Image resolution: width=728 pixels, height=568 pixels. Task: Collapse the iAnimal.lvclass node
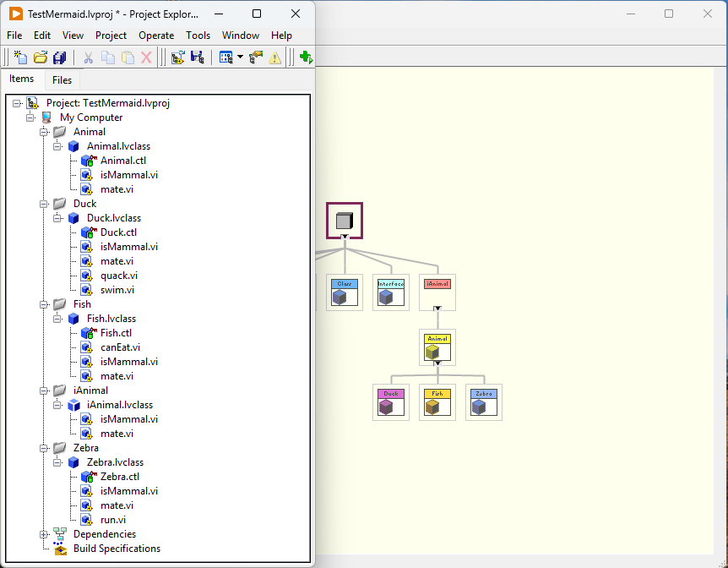(x=57, y=405)
